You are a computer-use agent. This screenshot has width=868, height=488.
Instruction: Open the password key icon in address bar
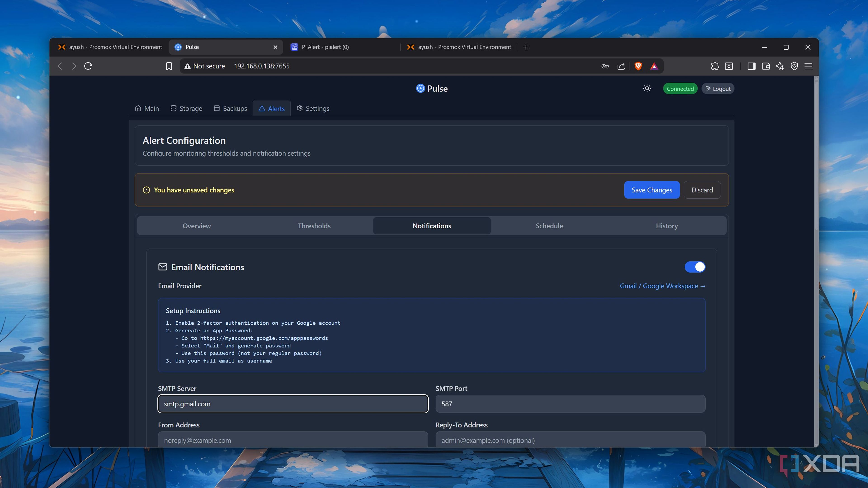click(x=605, y=66)
